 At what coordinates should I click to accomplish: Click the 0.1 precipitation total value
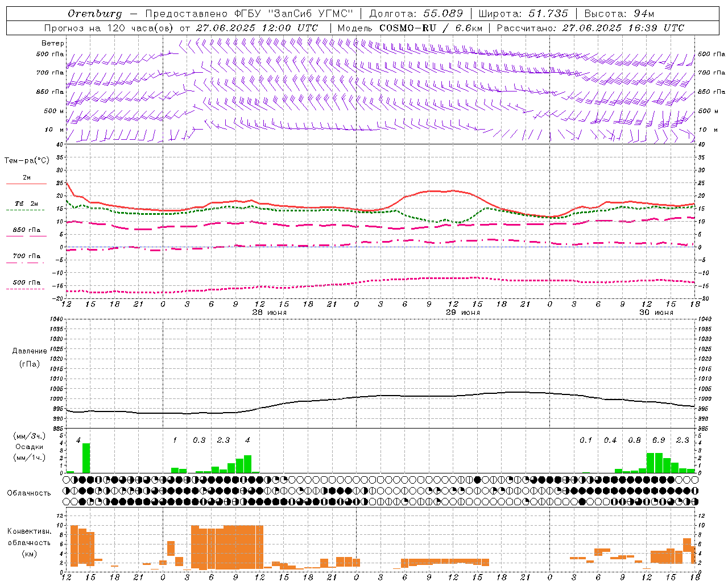pos(586,440)
